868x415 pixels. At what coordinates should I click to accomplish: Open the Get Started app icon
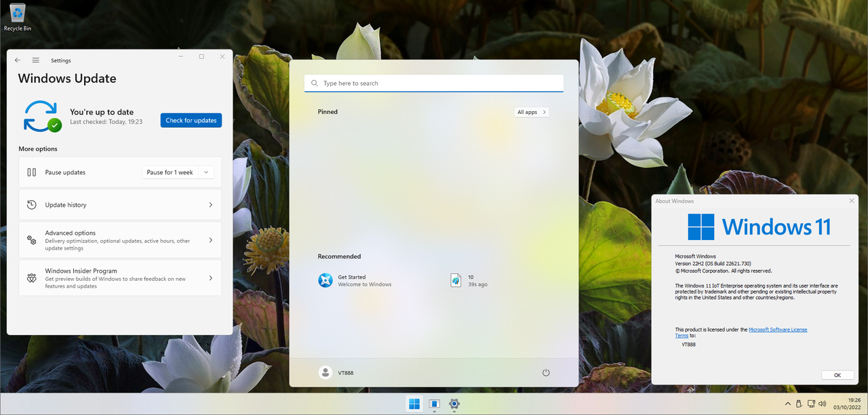coord(325,280)
